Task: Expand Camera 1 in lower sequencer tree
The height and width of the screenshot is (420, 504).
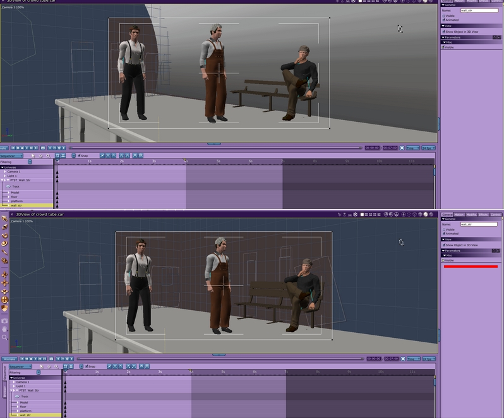Action: 14,382
